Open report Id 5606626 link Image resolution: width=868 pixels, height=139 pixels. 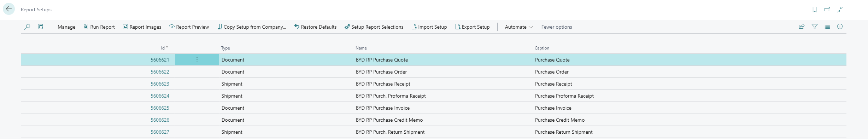[x=160, y=120]
